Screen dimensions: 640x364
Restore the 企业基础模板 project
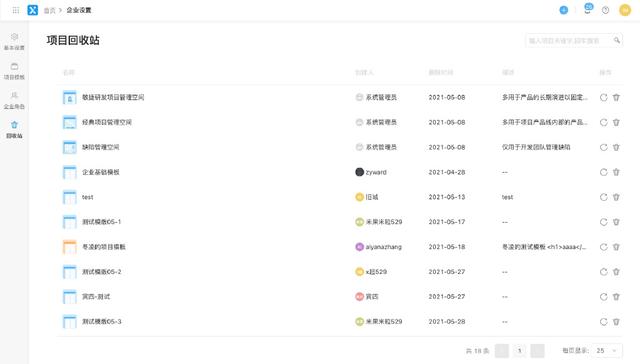[x=604, y=172]
